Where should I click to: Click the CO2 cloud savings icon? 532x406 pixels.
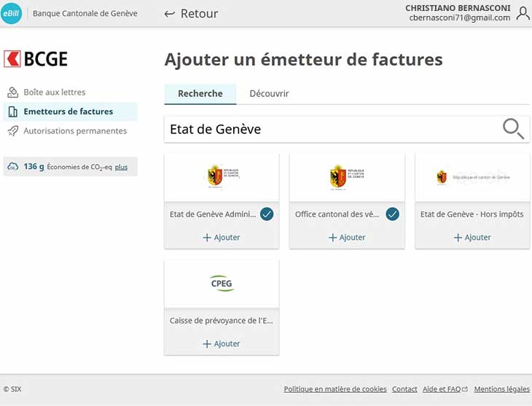13,167
